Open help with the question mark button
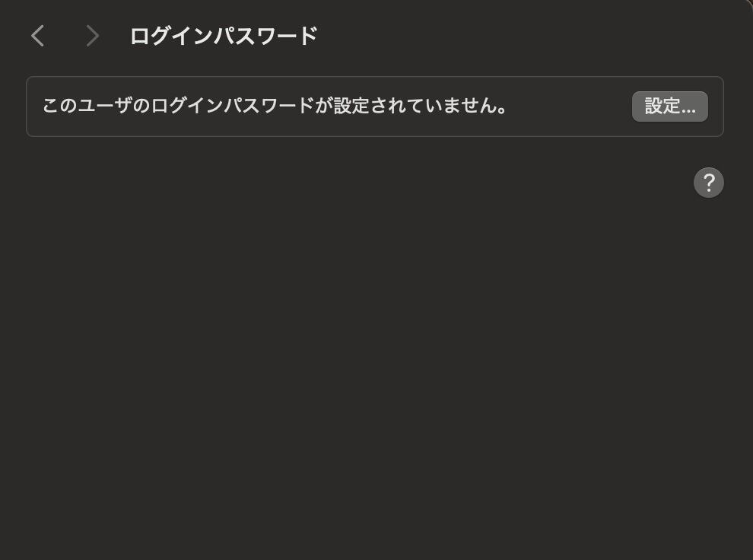Image resolution: width=753 pixels, height=560 pixels. coord(708,183)
